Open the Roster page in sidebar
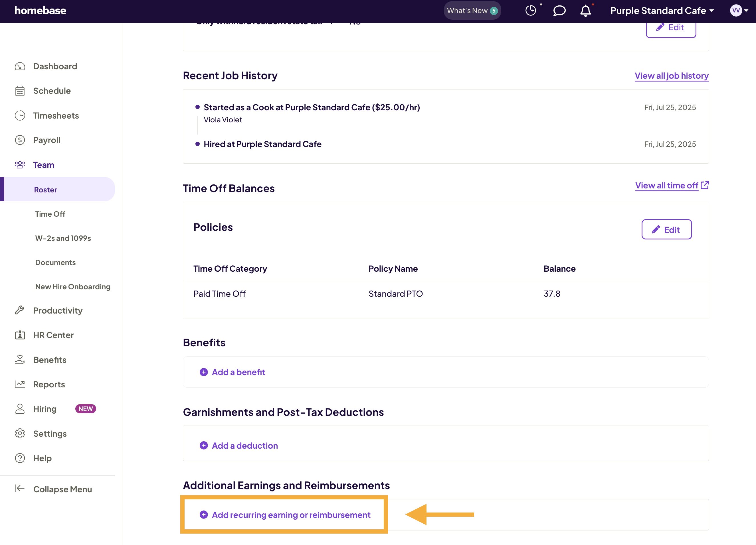756x545 pixels. 57,189
